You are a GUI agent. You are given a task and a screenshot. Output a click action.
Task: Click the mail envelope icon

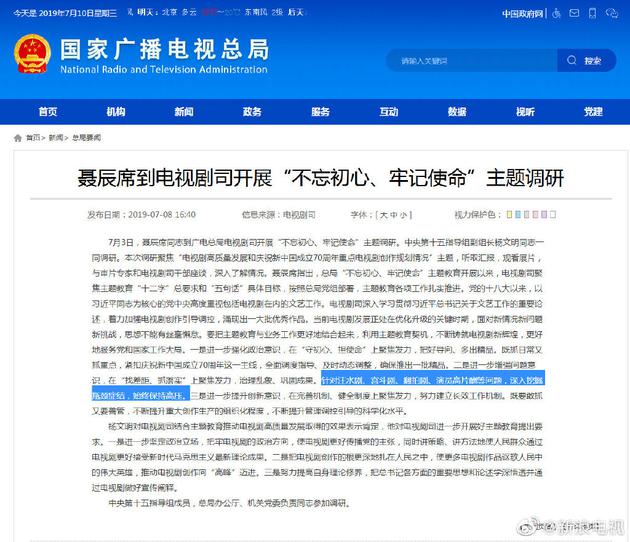(x=575, y=13)
